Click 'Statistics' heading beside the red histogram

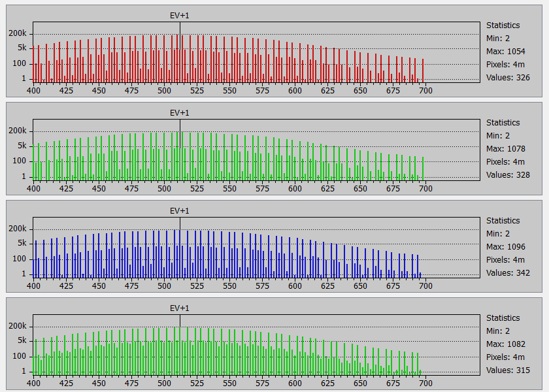(x=503, y=25)
